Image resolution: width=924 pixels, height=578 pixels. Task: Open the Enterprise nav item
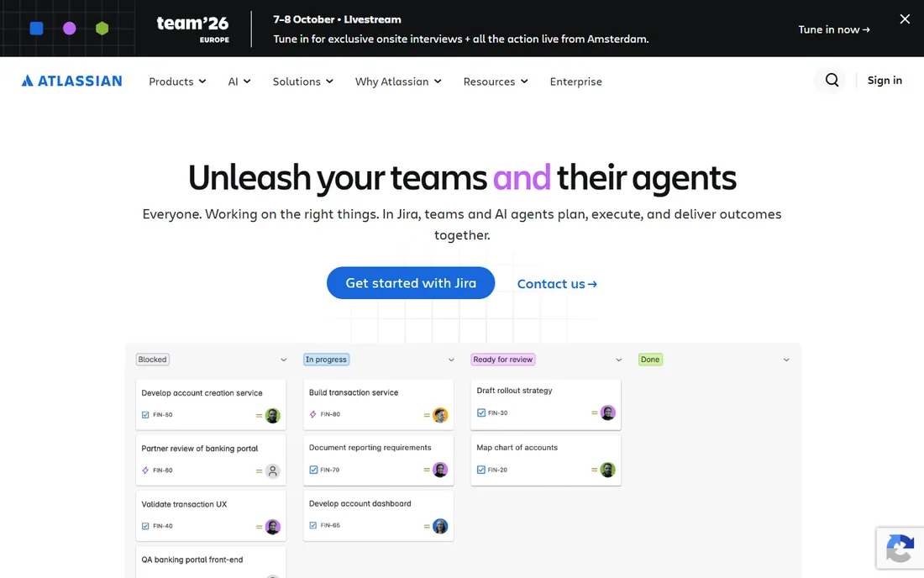click(575, 81)
